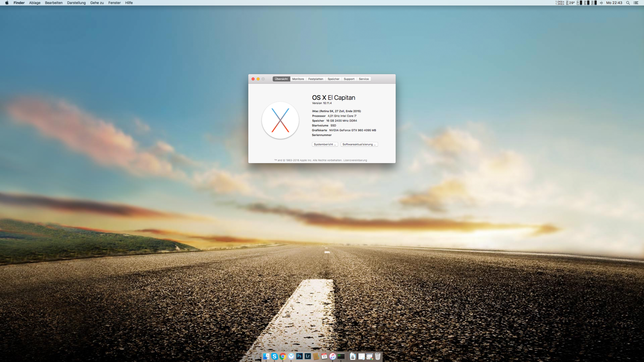The width and height of the screenshot is (644, 362).
Task: Open the Airmail app in the Dock
Action: pyautogui.click(x=291, y=356)
